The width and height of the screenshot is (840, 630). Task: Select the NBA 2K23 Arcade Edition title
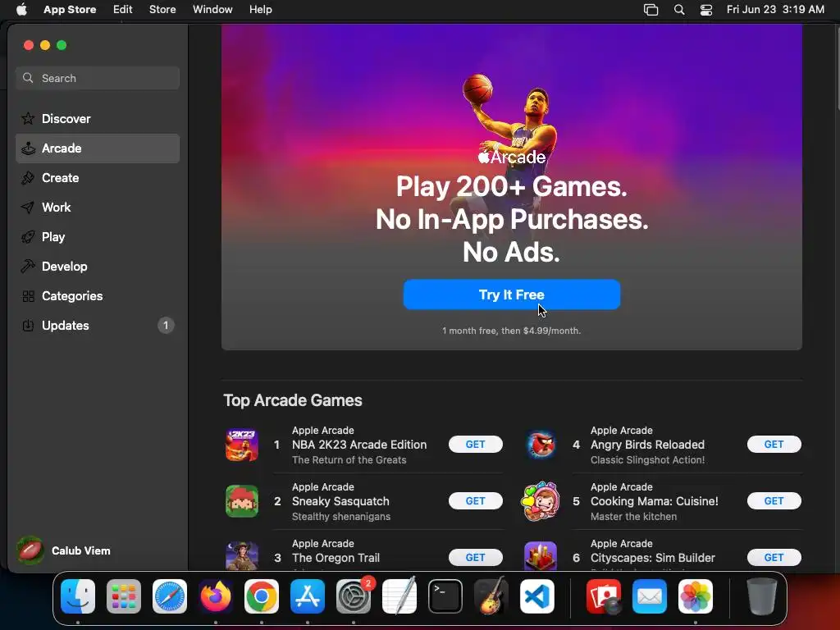[359, 445]
